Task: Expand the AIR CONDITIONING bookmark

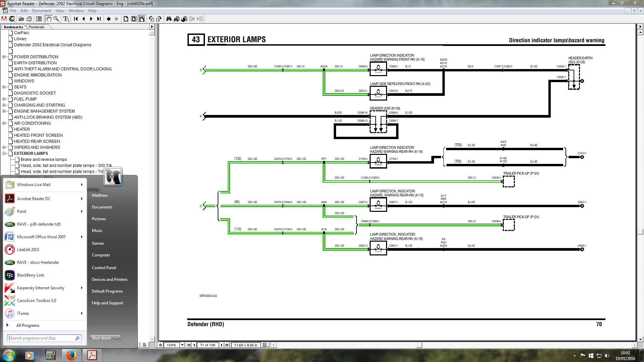Action: pyautogui.click(x=4, y=123)
